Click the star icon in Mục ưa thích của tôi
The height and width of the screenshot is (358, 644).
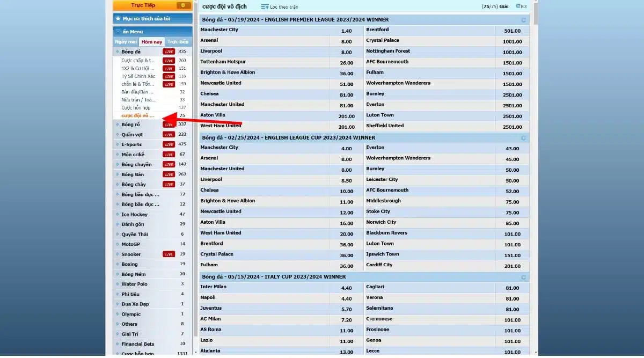118,18
